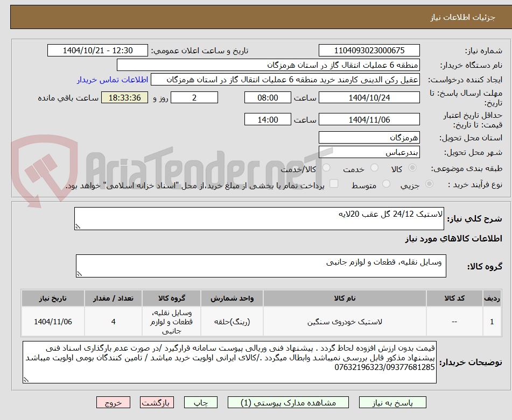Click the delivery city field بندرعباس
The image size is (512, 420).
point(369,152)
